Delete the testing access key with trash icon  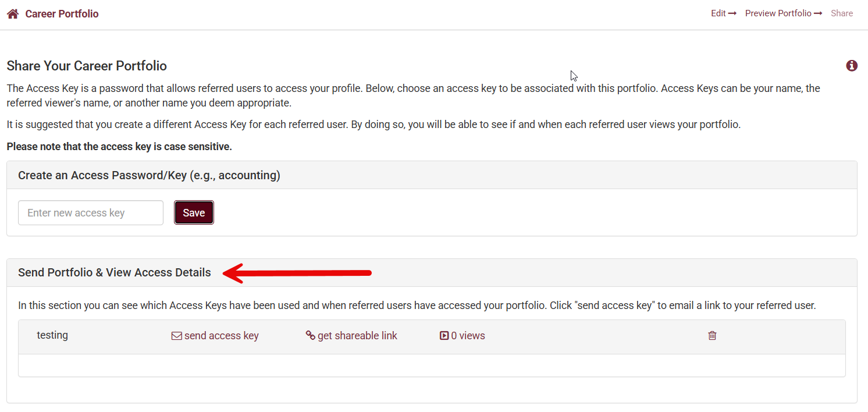(x=712, y=336)
